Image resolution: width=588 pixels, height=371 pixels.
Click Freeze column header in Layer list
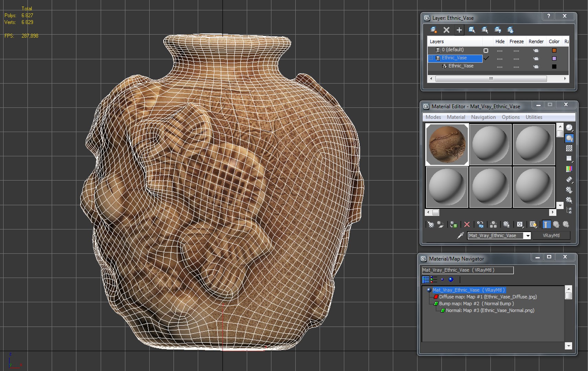516,42
